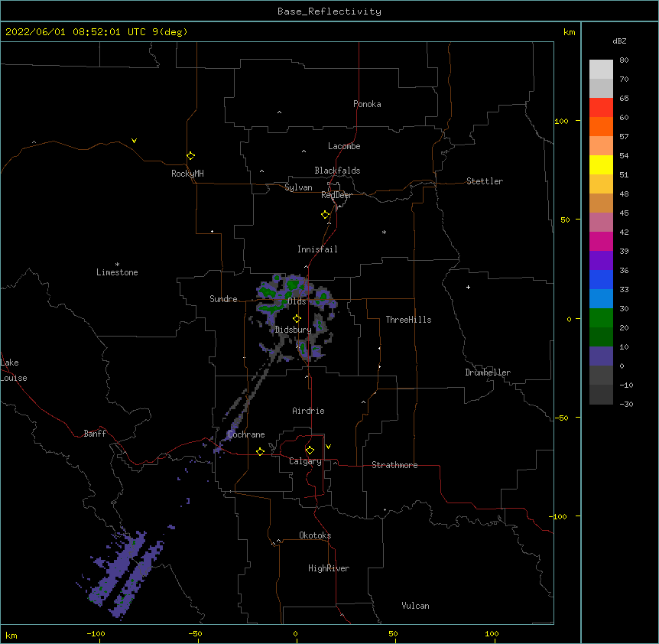Click the Drumheller city label
The image size is (659, 644).
point(488,372)
